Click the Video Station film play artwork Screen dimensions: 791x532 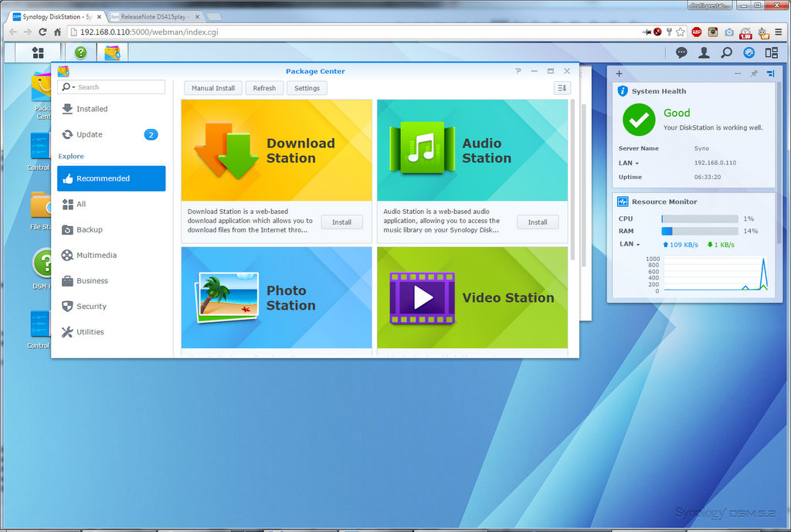click(423, 298)
